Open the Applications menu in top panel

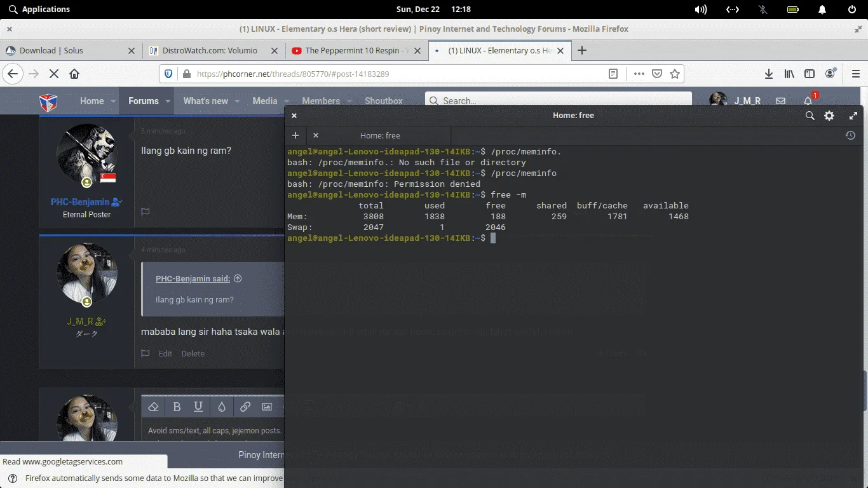pyautogui.click(x=39, y=10)
